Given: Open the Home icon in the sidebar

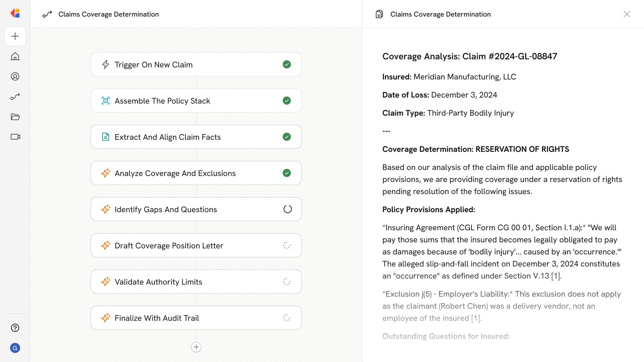Looking at the screenshot, I should (15, 56).
